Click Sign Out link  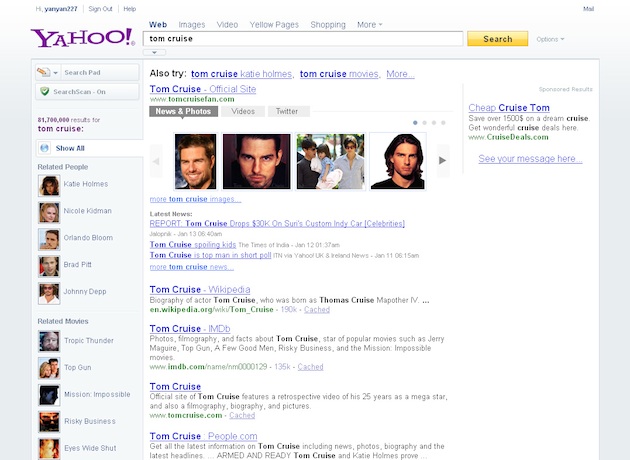[x=100, y=9]
